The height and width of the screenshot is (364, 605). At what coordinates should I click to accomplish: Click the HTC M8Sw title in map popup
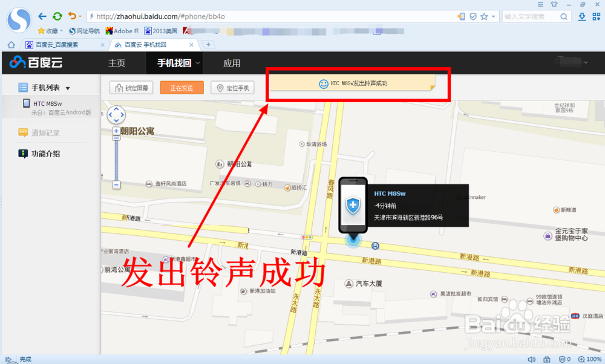click(x=390, y=193)
